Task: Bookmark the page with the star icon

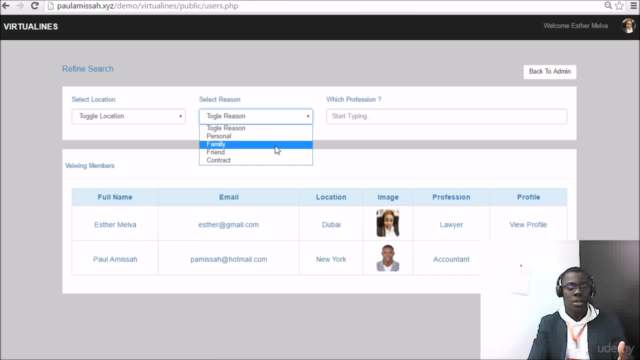Action: pos(620,5)
